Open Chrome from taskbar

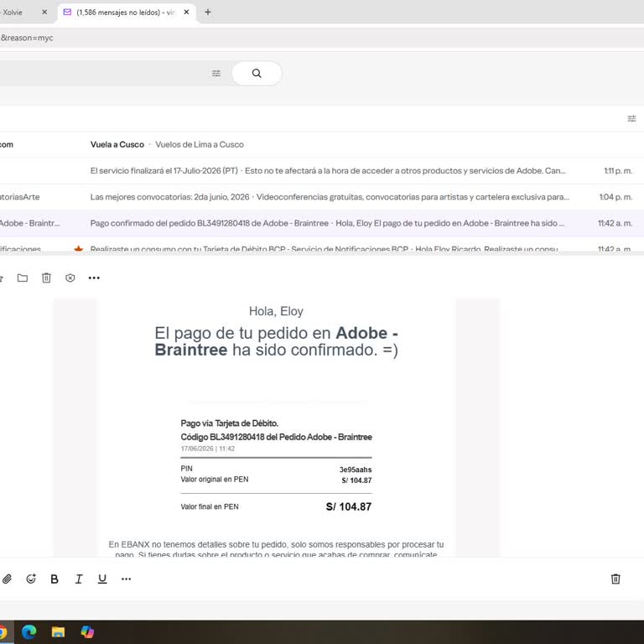tap(3, 631)
